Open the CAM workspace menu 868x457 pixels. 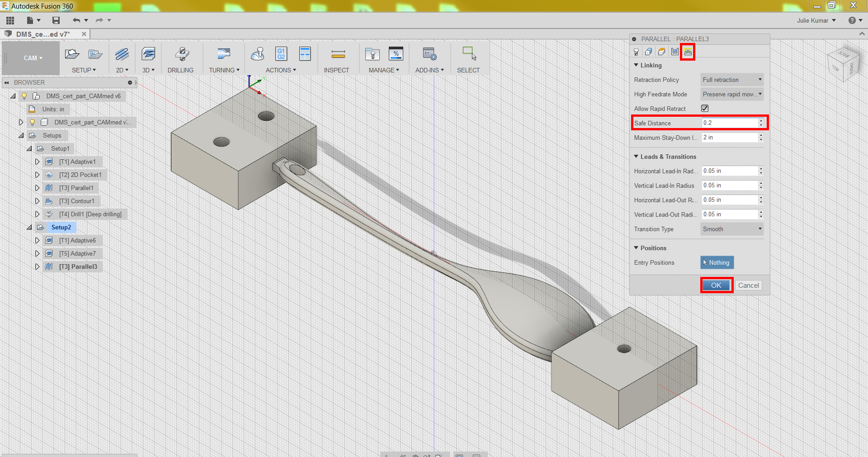click(x=33, y=58)
